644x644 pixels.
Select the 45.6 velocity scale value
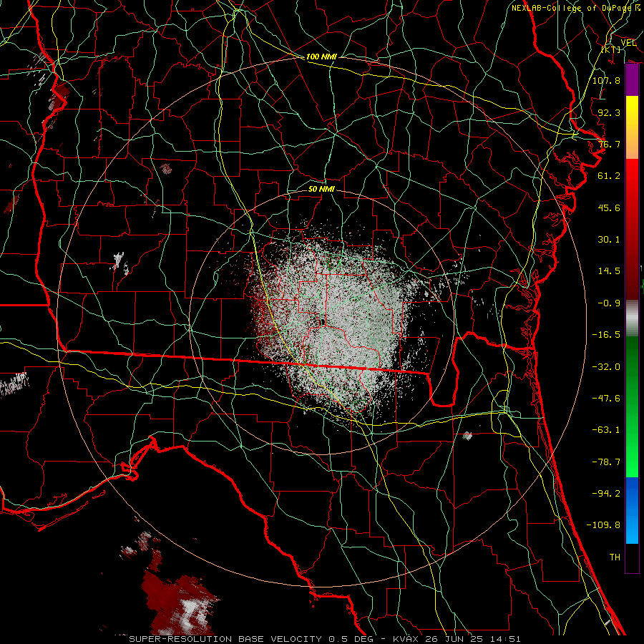point(609,208)
